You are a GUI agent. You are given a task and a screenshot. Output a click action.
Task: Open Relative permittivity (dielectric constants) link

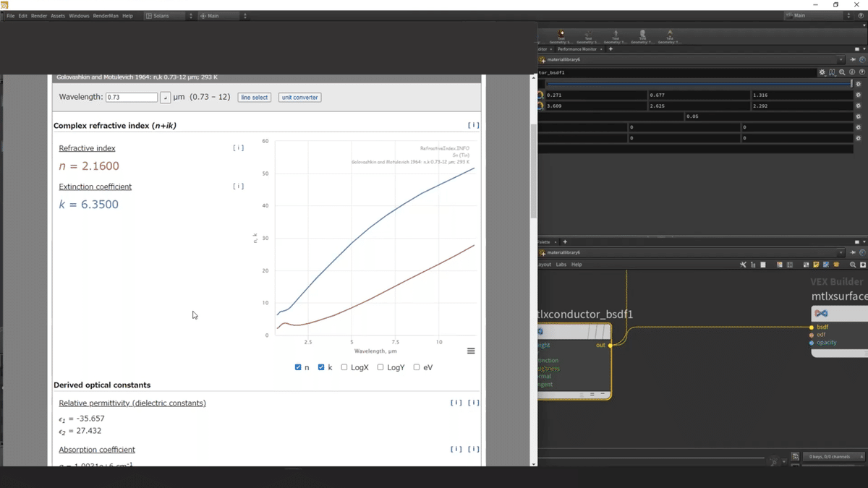(x=132, y=403)
